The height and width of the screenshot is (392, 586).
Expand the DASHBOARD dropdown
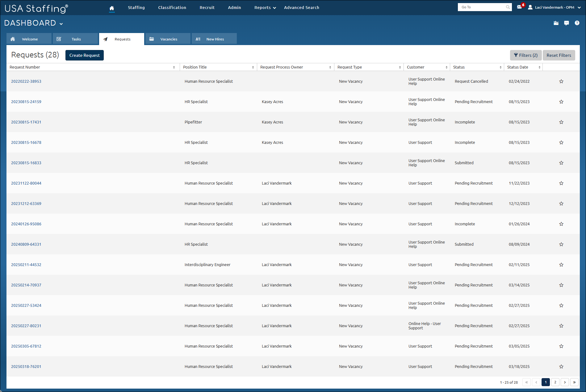pyautogui.click(x=61, y=23)
